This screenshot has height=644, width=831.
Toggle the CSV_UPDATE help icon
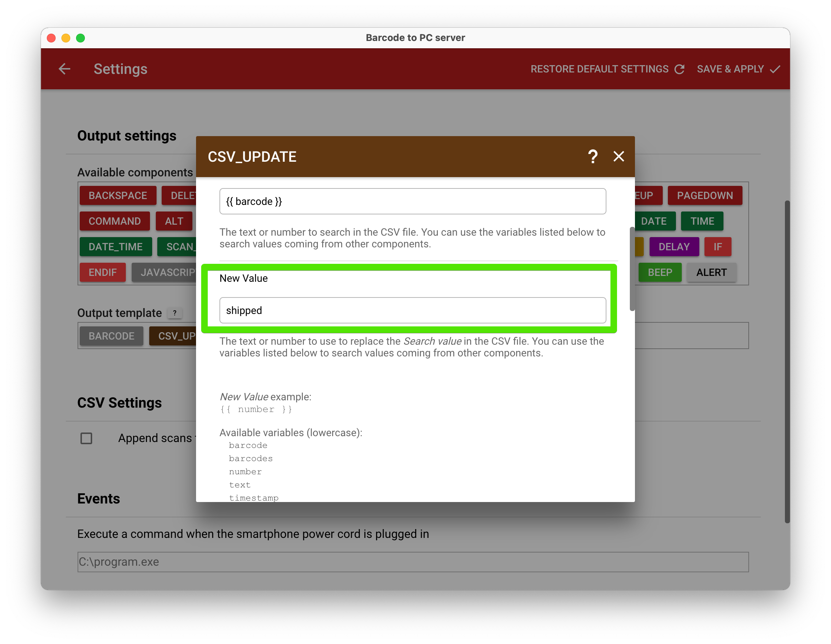(592, 156)
